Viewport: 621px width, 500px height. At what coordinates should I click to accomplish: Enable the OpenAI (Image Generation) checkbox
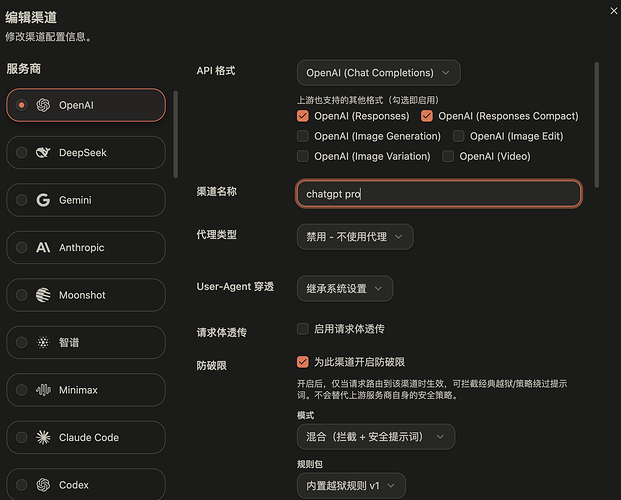point(303,136)
